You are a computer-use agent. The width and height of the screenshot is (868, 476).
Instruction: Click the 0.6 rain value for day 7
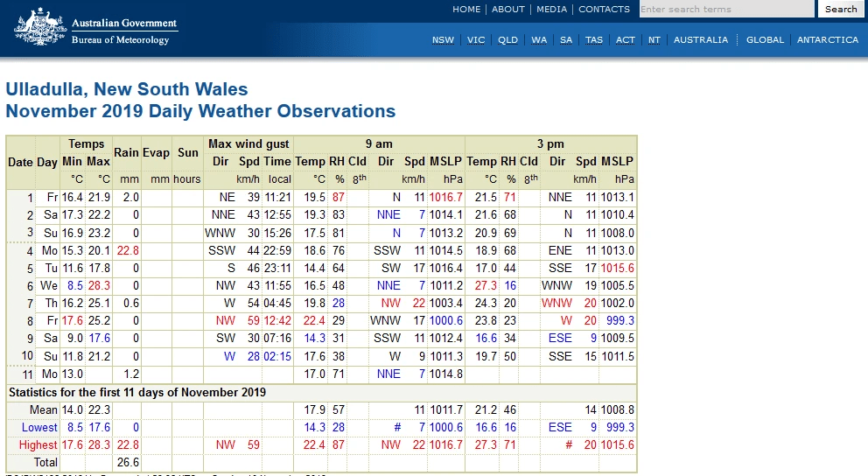131,304
